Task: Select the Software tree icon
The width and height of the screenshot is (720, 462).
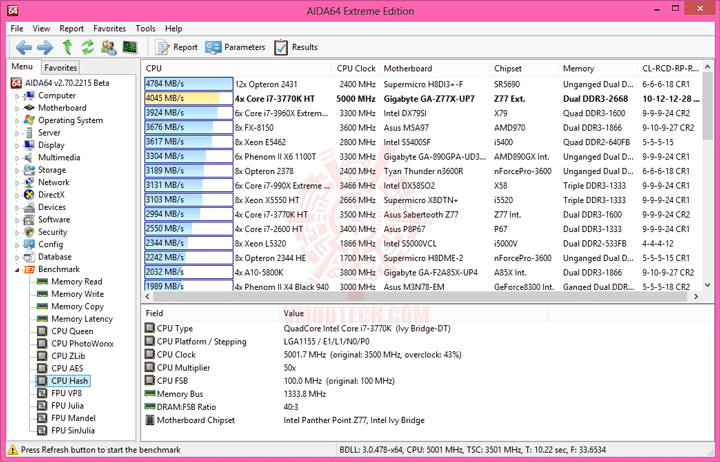Action: pos(29,220)
